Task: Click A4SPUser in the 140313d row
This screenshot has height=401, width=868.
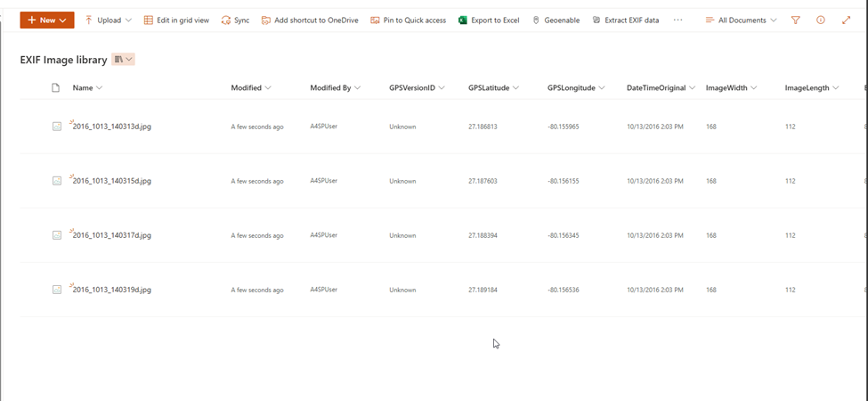Action: 324,127
